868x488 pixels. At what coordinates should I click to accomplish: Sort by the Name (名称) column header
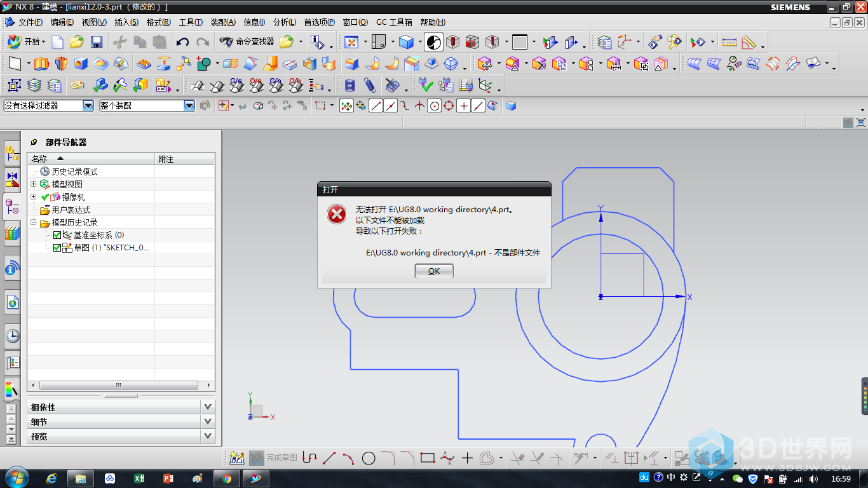(x=91, y=159)
